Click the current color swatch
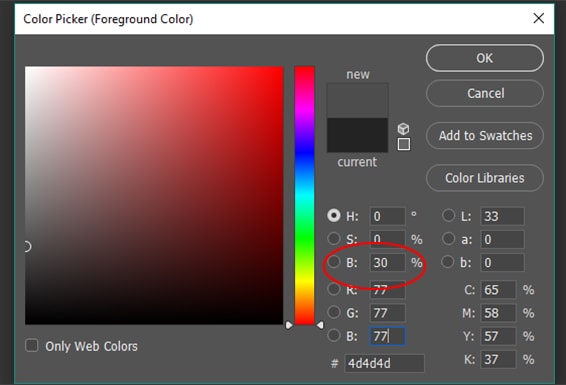566x385 pixels. (357, 135)
